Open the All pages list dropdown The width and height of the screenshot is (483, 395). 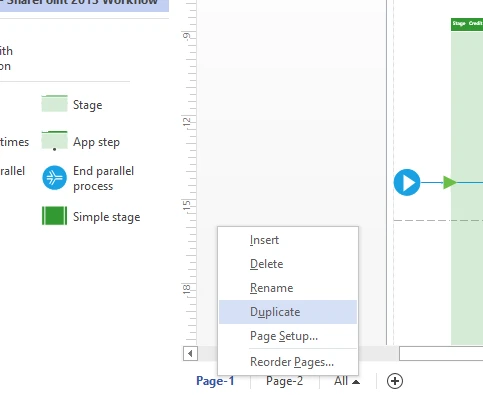[347, 381]
